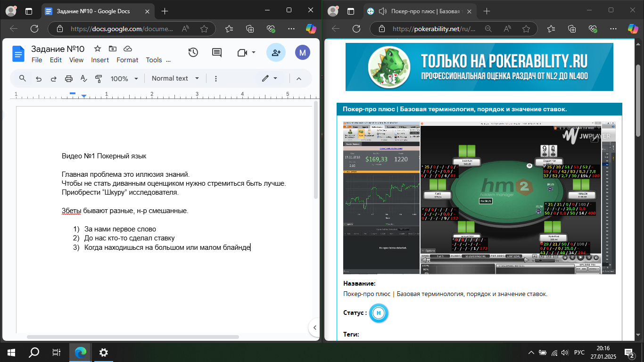Collapse the Docs menus with chevron
Screen dimensions: 644x362
pyautogui.click(x=298, y=79)
